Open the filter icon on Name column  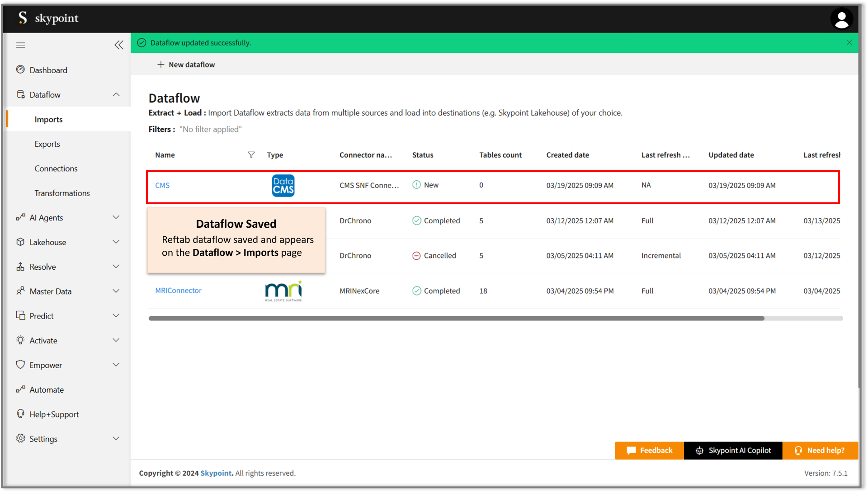coord(251,155)
